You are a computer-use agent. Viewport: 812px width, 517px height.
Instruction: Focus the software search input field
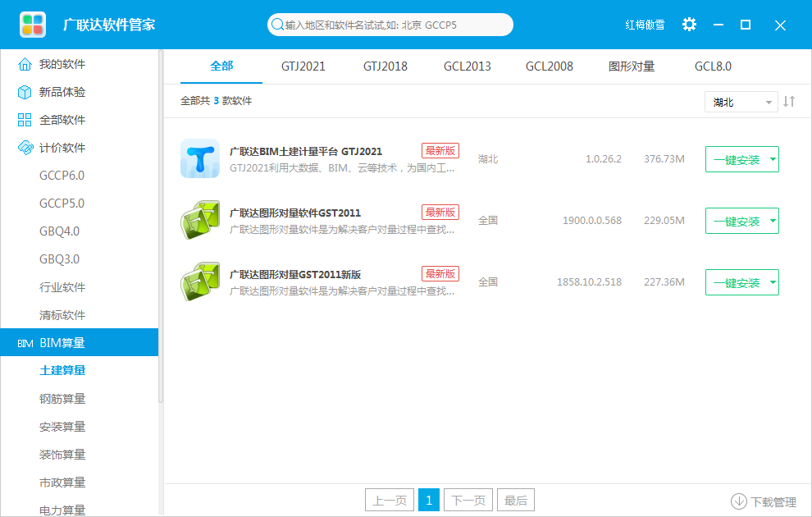click(x=390, y=25)
